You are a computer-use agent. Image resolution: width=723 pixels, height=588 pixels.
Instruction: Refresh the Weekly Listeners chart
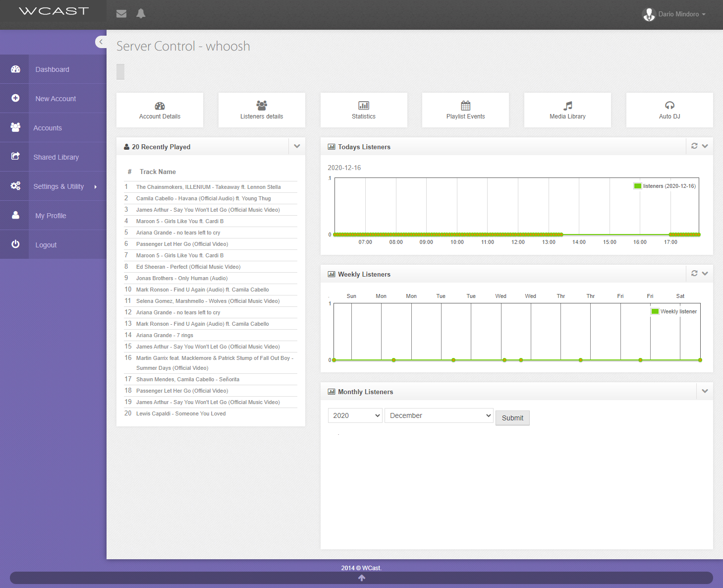(694, 273)
